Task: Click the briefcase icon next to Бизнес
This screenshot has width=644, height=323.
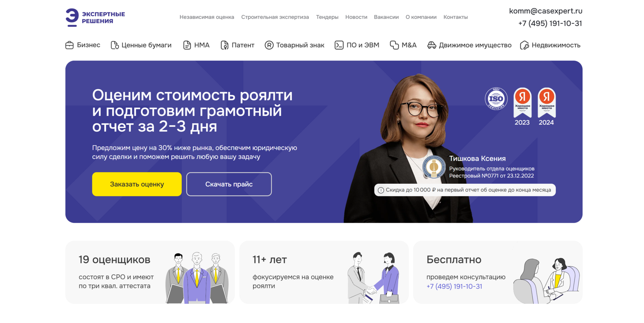Action: tap(69, 45)
